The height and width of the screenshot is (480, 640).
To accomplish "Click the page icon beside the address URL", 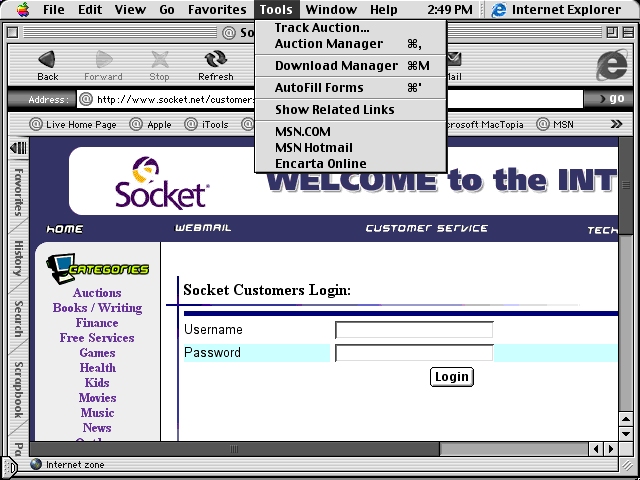I will click(x=86, y=99).
